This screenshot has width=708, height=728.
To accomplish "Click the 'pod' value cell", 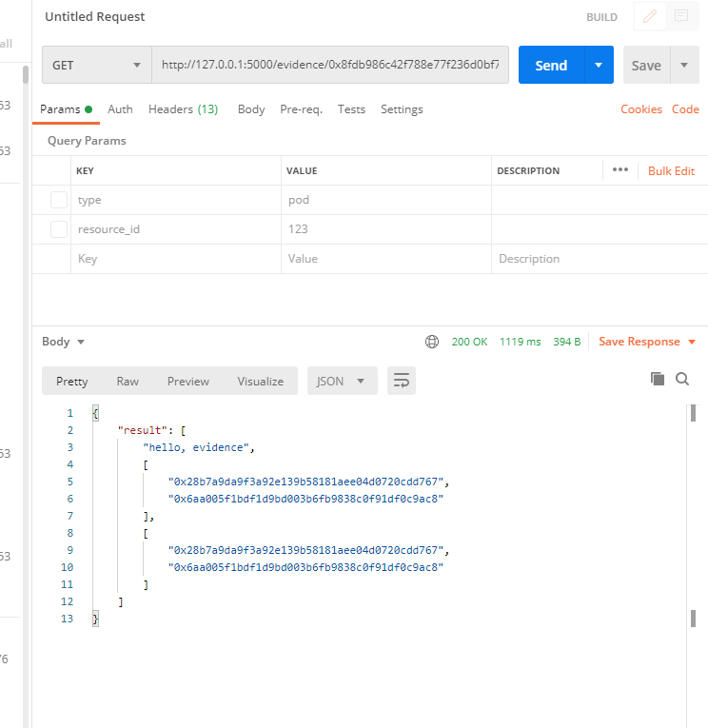I will 385,200.
